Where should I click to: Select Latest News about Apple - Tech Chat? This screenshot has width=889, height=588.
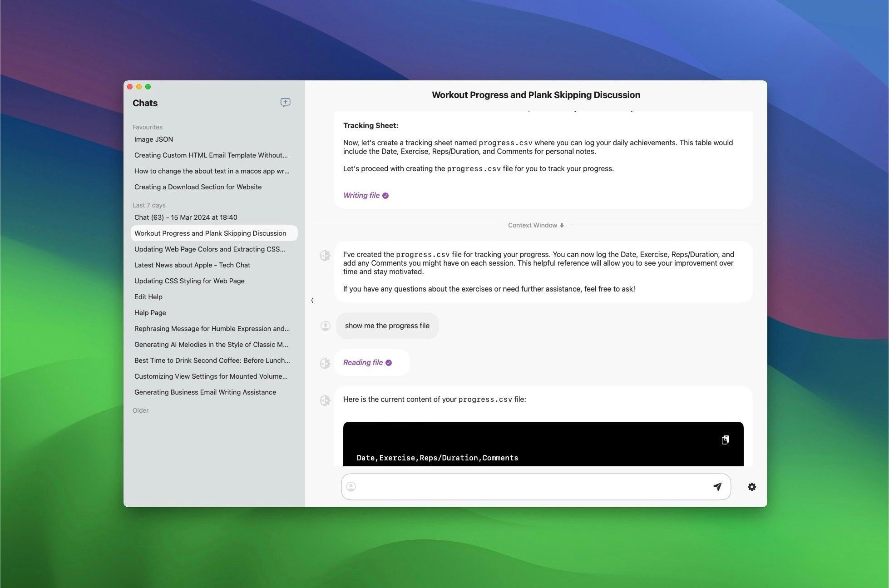click(x=192, y=265)
